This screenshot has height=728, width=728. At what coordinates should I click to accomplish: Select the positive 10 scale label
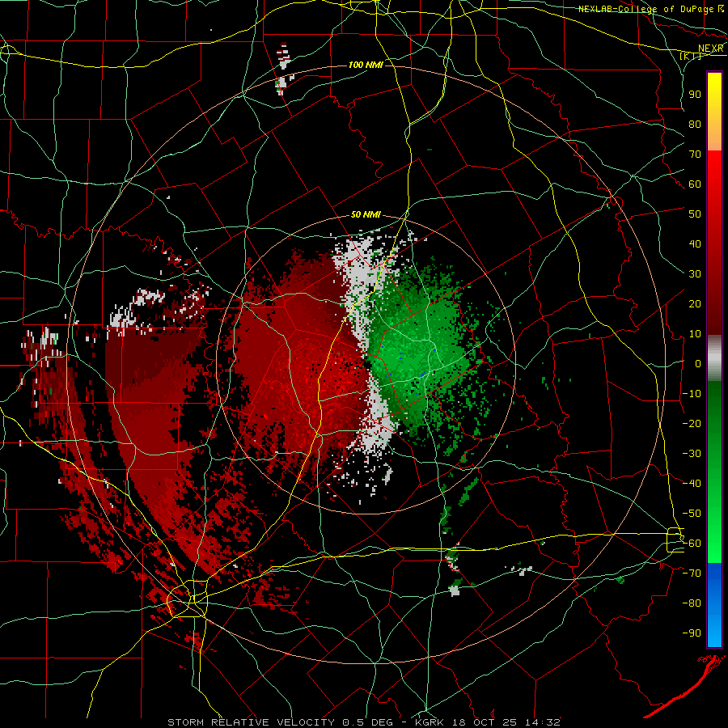(x=695, y=334)
